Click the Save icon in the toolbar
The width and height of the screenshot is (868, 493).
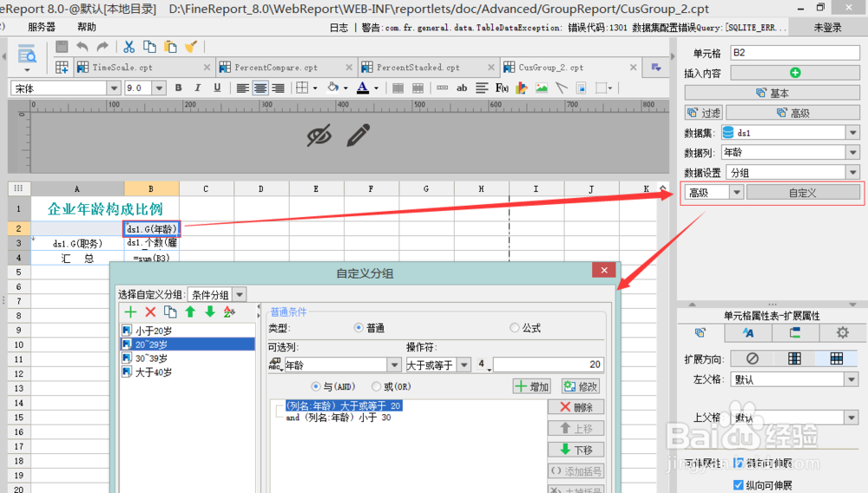pyautogui.click(x=62, y=47)
